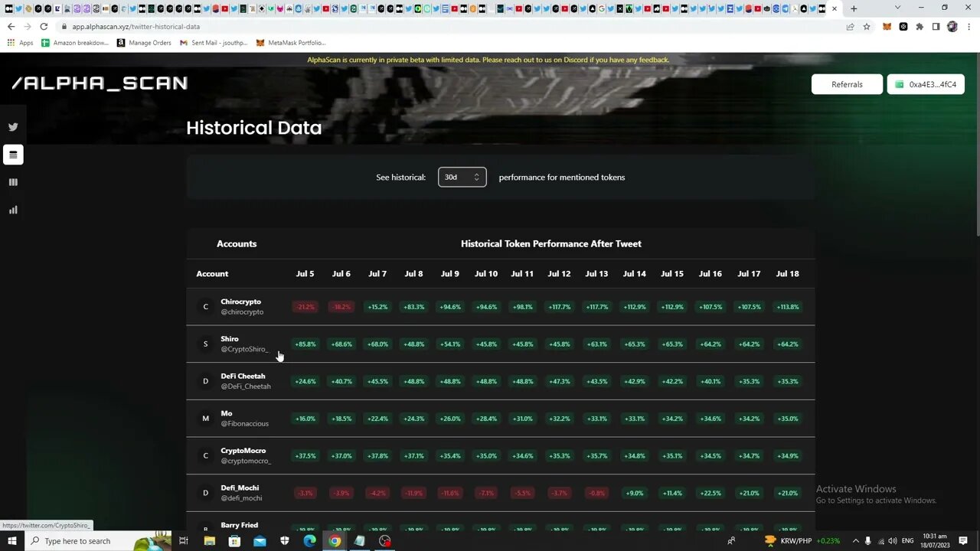Viewport: 980px width, 551px height.
Task: Open the Windows Start menu
Action: (11, 541)
